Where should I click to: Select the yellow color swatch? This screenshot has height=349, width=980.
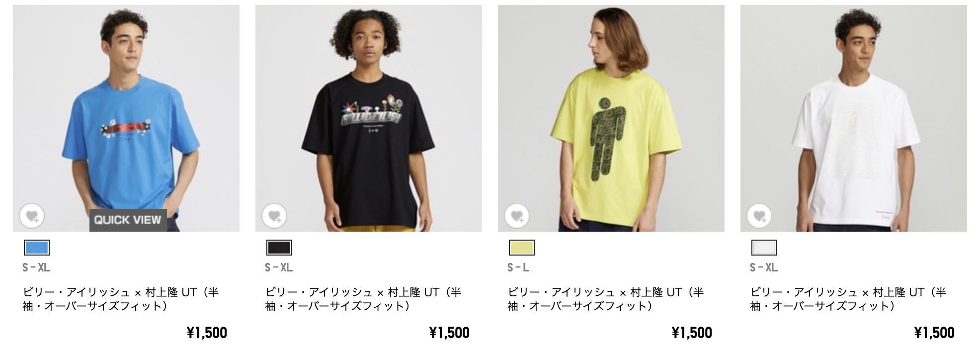(x=522, y=248)
